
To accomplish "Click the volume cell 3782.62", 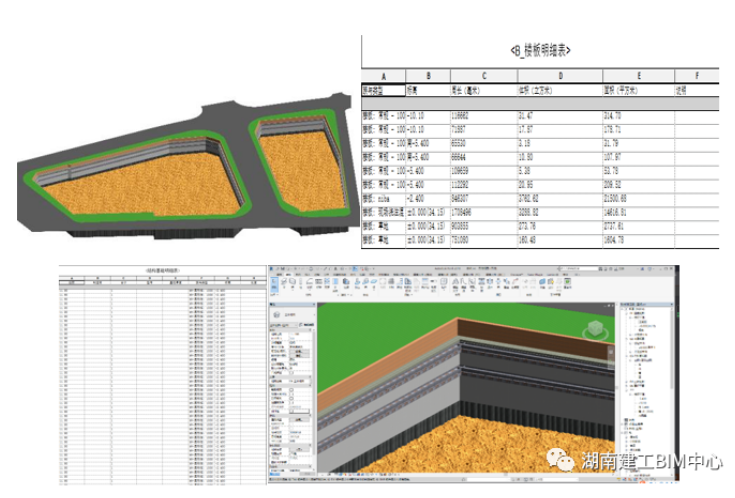I will point(560,199).
